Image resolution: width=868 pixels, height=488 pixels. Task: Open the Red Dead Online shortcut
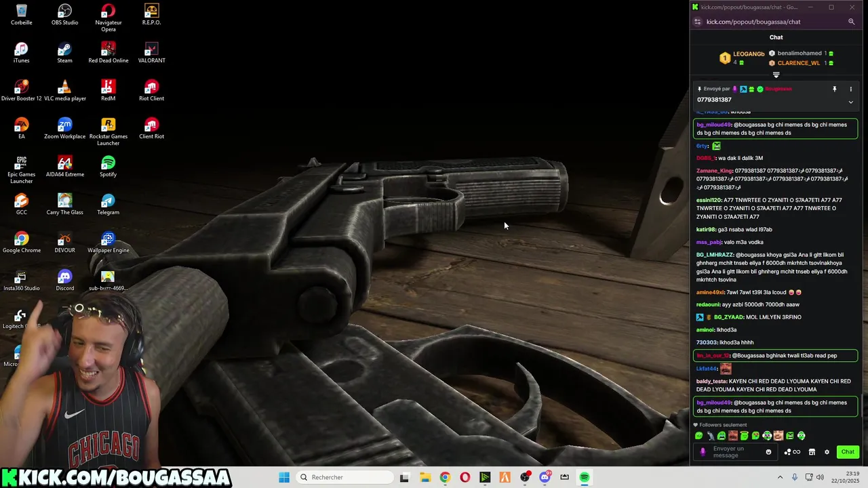tap(108, 52)
